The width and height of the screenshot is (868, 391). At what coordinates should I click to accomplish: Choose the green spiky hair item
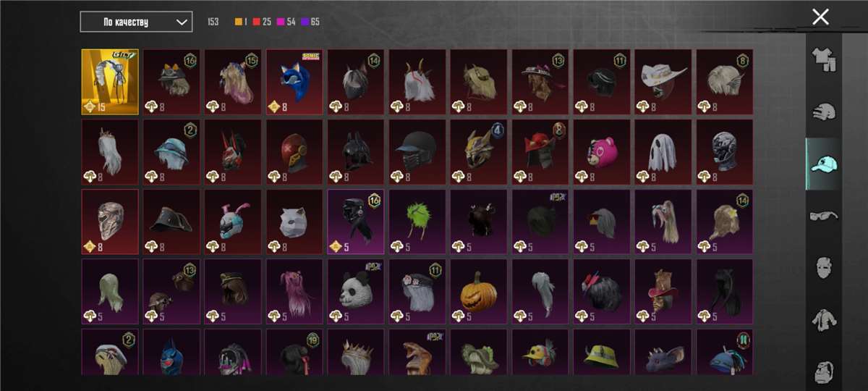pos(417,222)
